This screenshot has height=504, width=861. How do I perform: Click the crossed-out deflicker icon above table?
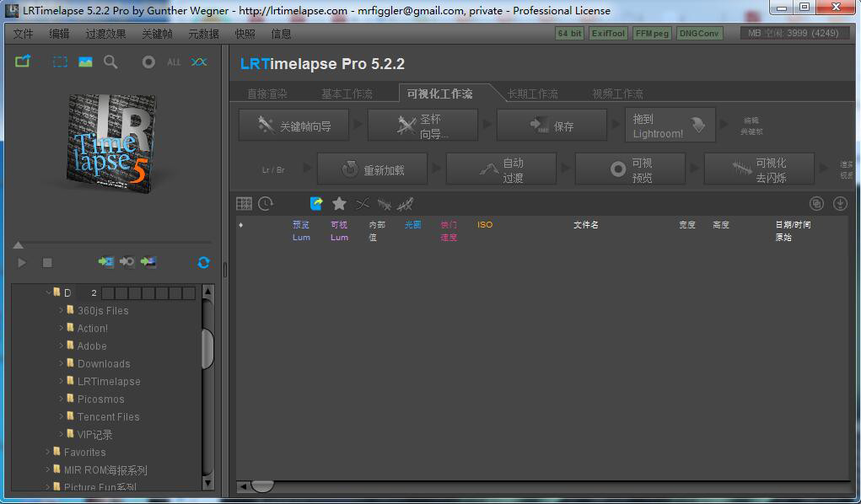point(406,204)
